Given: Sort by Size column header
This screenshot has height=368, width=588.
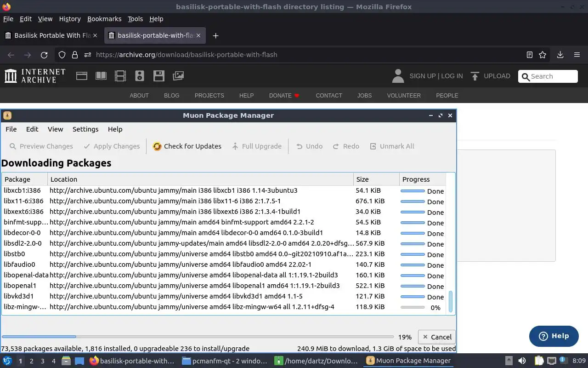Looking at the screenshot, I should (376, 179).
